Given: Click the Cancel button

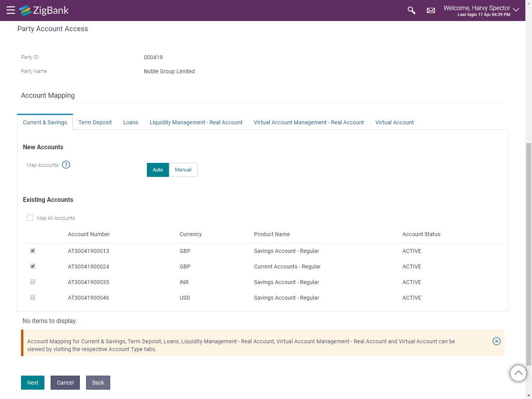Looking at the screenshot, I should click(65, 383).
